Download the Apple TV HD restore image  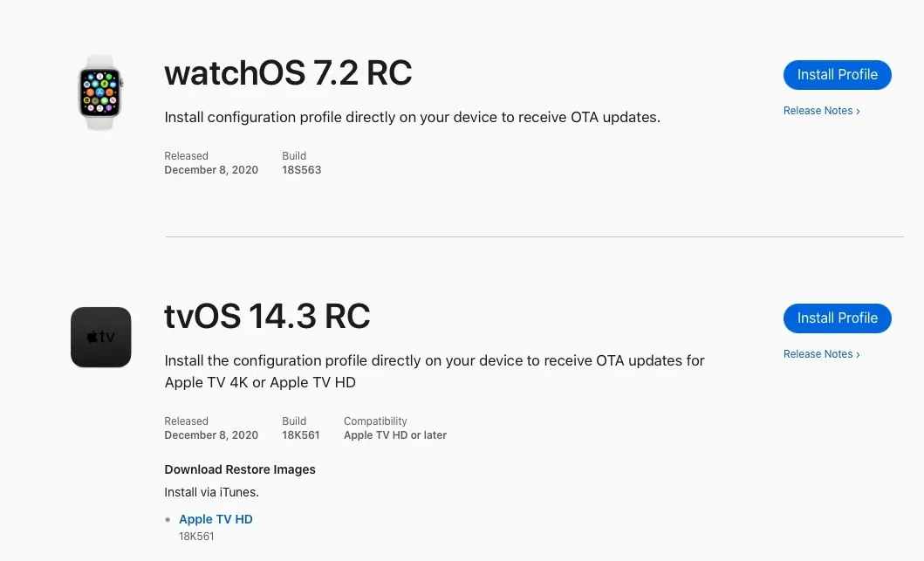(x=216, y=519)
